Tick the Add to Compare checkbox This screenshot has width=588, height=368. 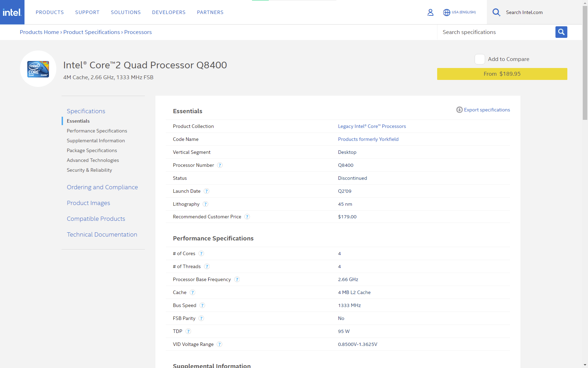[480, 59]
